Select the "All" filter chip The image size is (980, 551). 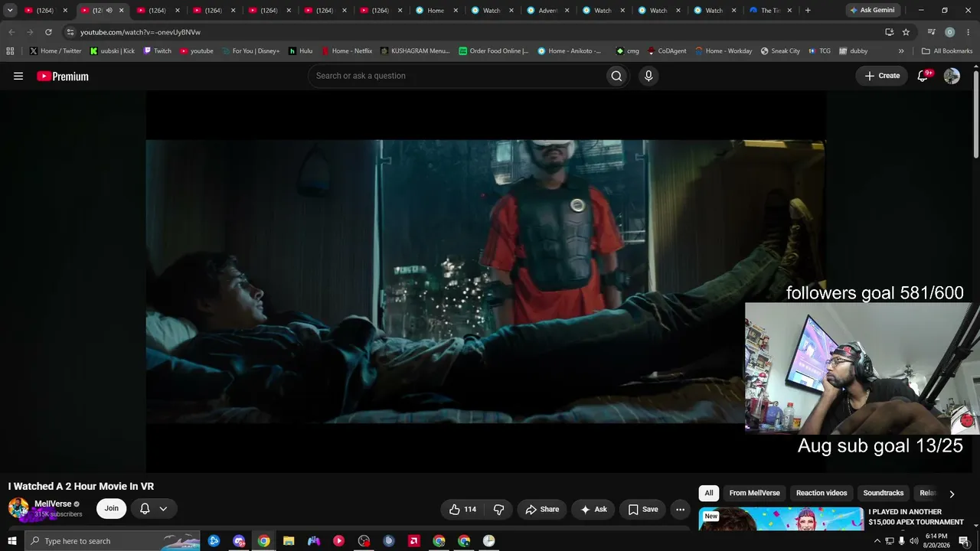[709, 493]
